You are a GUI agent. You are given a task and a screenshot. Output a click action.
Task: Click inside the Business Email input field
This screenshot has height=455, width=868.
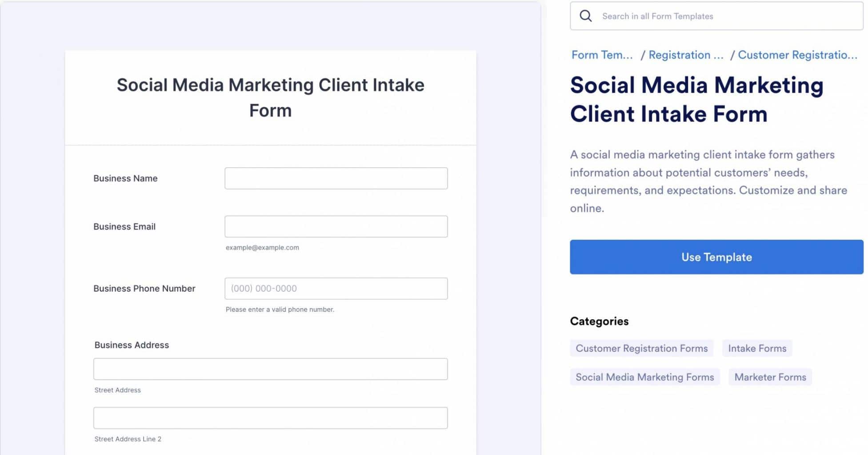coord(336,226)
